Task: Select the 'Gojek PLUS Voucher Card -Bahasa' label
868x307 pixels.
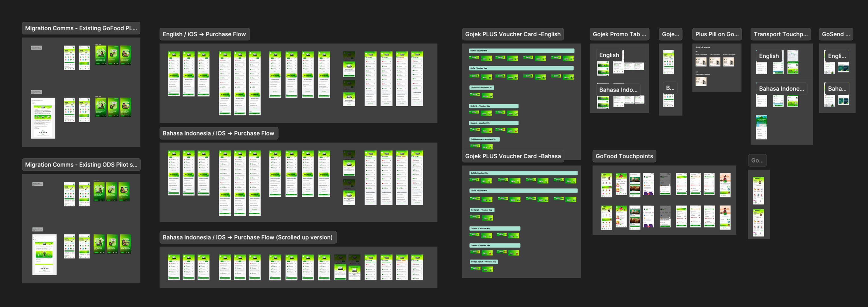Action: point(513,156)
